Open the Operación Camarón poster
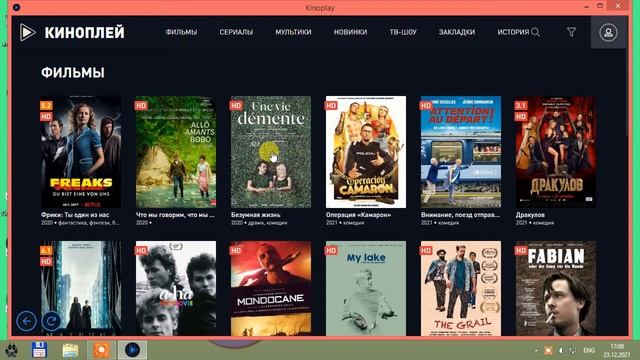This screenshot has height=360, width=640. [366, 152]
